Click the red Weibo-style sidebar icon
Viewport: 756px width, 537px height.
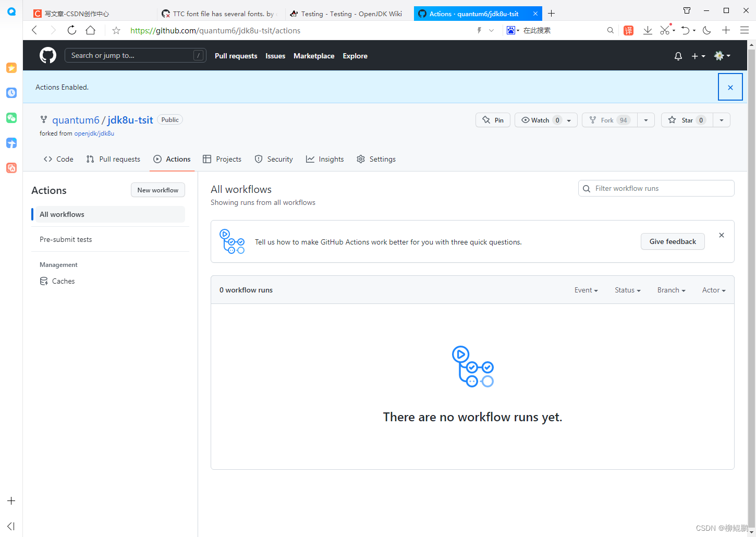point(11,168)
